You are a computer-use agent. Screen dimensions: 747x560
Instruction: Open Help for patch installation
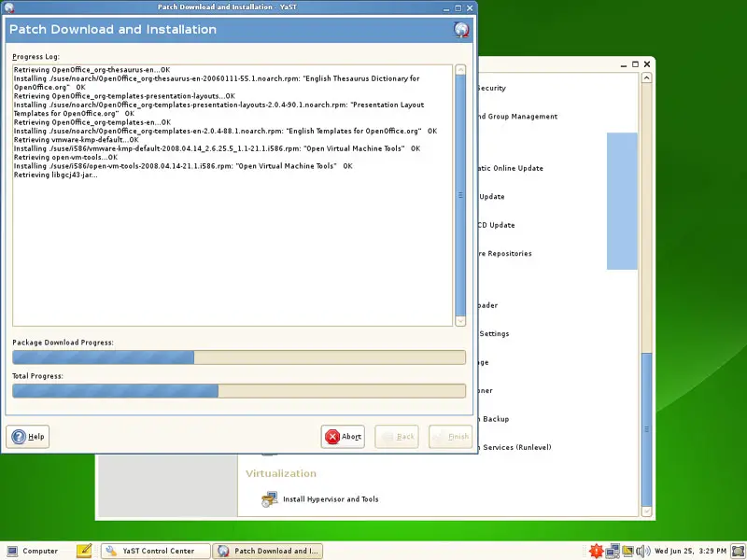pyautogui.click(x=28, y=437)
